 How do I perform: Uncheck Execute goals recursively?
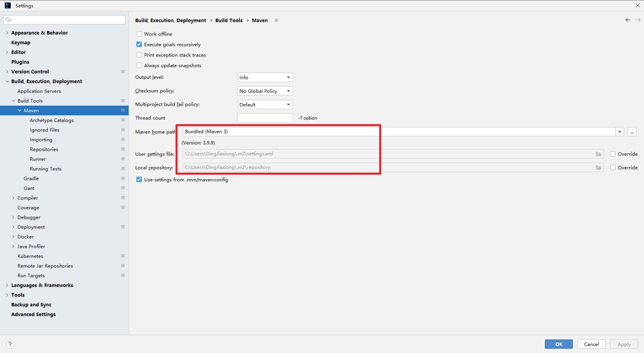pos(139,45)
